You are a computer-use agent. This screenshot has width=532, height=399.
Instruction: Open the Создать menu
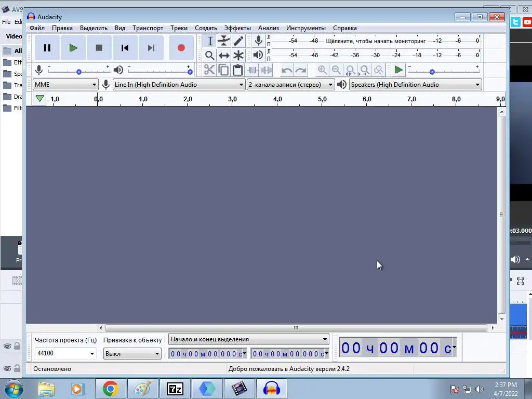click(x=206, y=28)
